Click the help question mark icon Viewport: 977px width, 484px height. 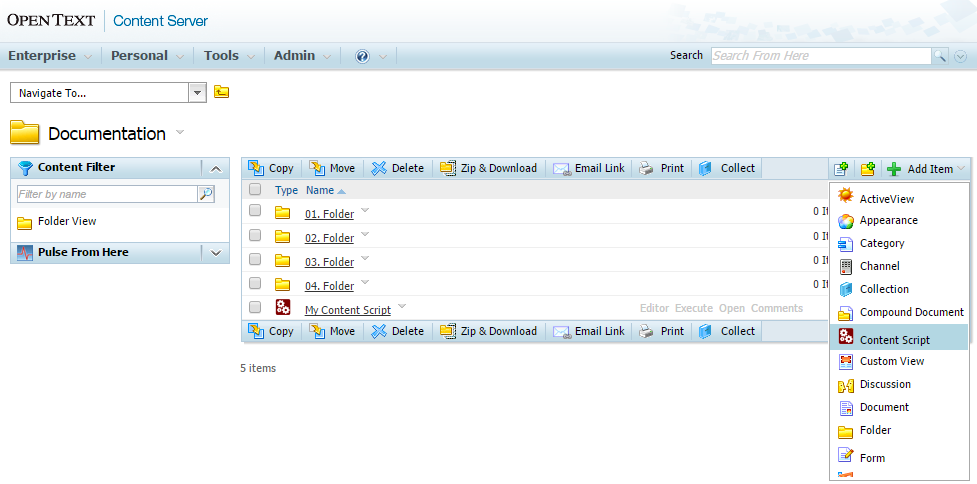click(363, 56)
